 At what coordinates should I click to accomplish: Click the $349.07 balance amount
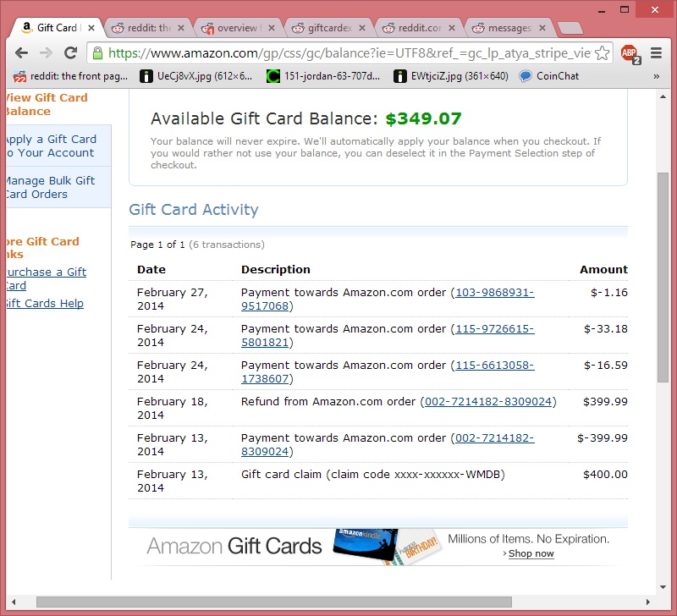(424, 118)
